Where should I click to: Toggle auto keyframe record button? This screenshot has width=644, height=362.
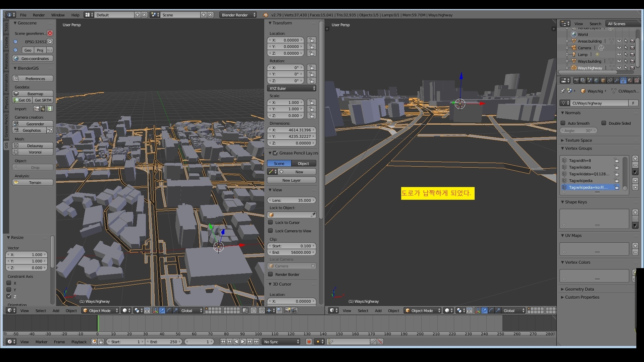(x=309, y=342)
